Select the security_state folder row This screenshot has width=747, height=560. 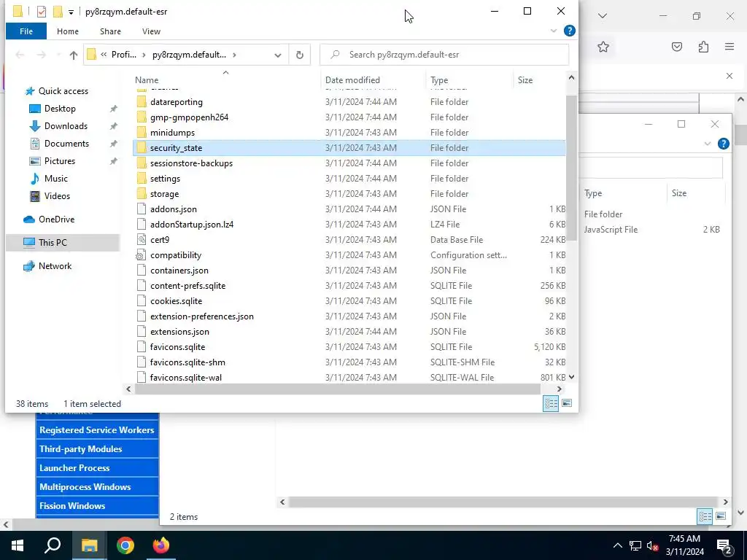tap(349, 148)
